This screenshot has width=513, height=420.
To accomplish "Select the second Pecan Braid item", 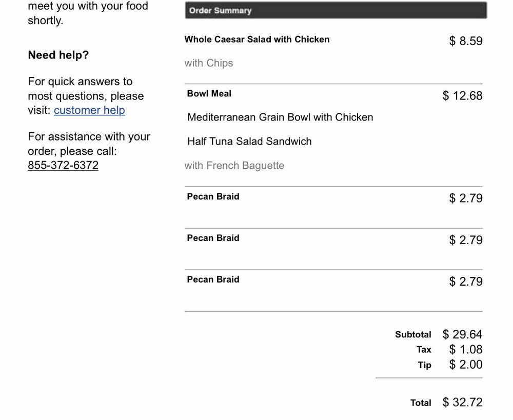I will tap(213, 238).
